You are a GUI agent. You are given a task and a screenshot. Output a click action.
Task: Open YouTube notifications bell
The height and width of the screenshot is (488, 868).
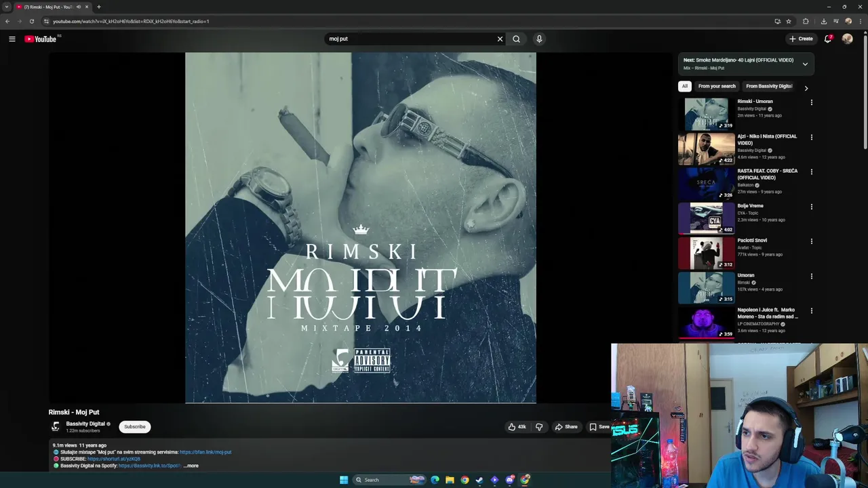(828, 39)
